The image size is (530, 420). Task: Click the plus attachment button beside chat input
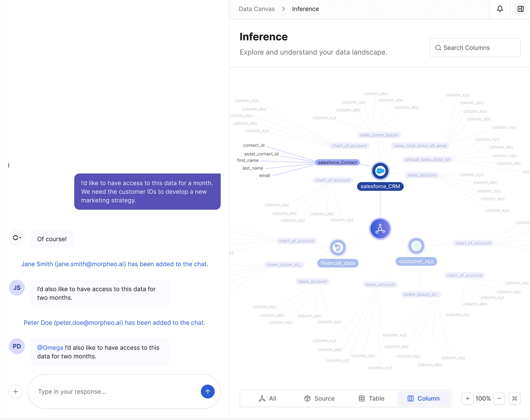tap(16, 392)
